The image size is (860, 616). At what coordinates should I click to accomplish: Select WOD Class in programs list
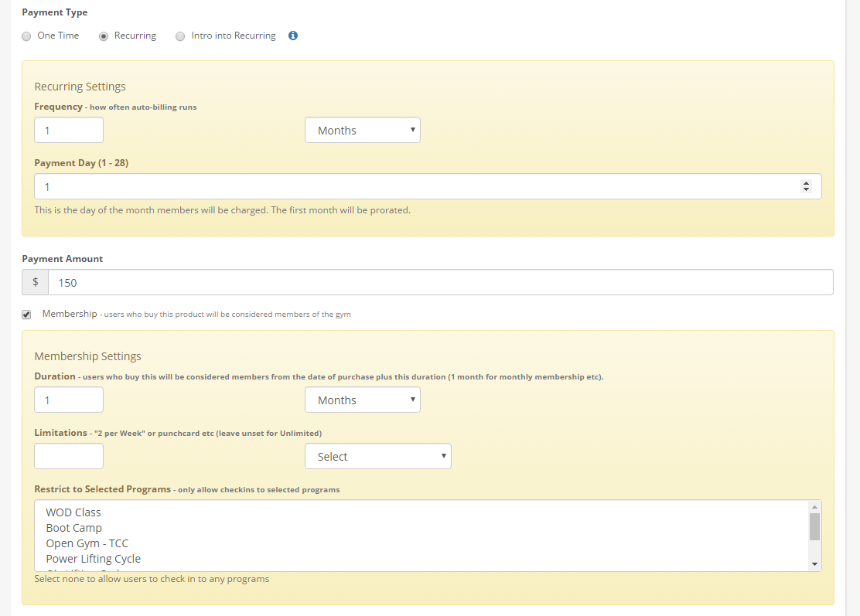point(73,512)
